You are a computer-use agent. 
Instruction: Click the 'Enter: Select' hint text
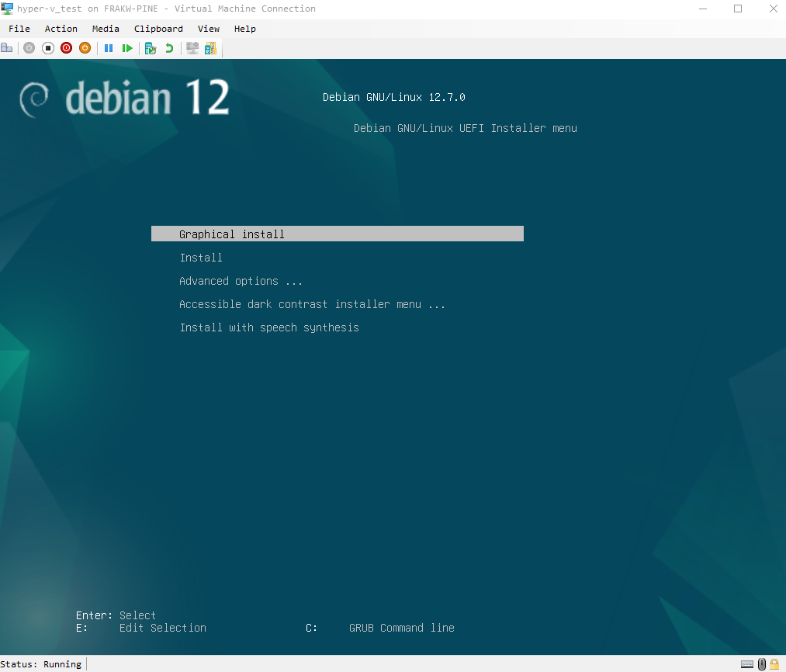click(116, 615)
